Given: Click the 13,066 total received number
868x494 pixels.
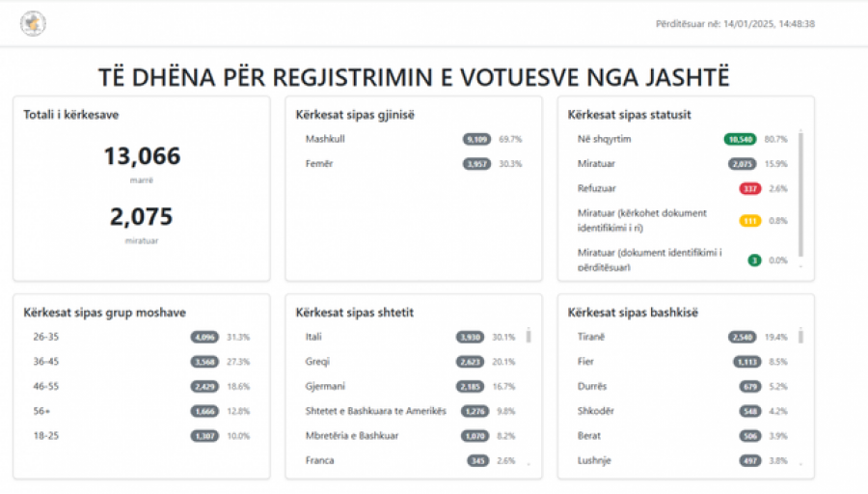Looking at the screenshot, I should pyautogui.click(x=143, y=156).
